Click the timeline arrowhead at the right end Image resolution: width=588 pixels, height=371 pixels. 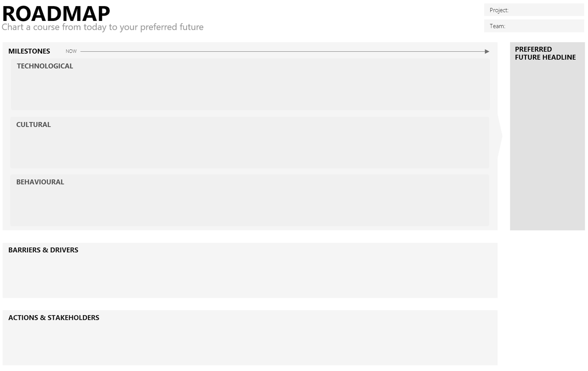point(487,52)
